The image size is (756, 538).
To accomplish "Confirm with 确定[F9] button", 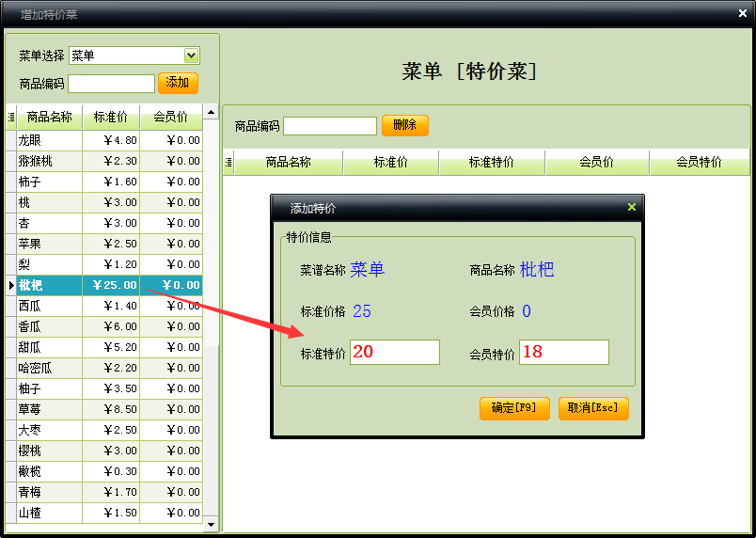I will pyautogui.click(x=513, y=408).
